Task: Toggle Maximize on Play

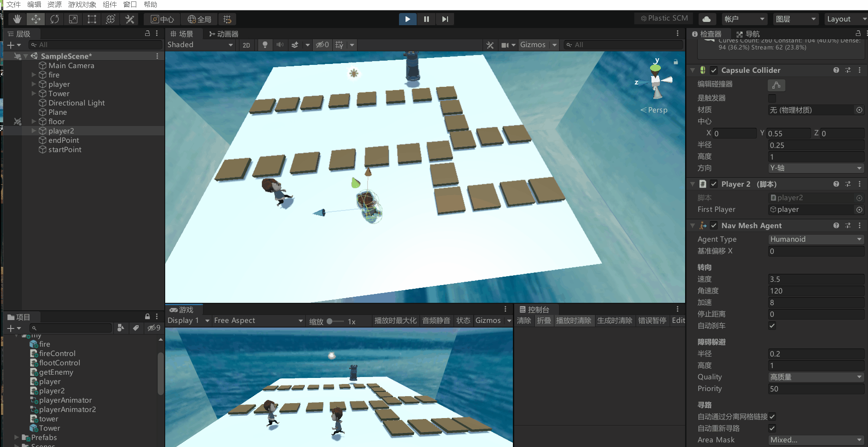Action: pos(395,321)
